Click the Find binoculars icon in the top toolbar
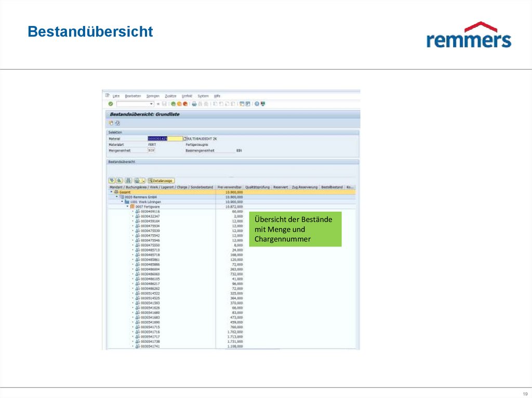 [x=200, y=104]
